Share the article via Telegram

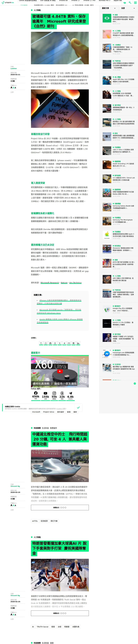[64, 343]
